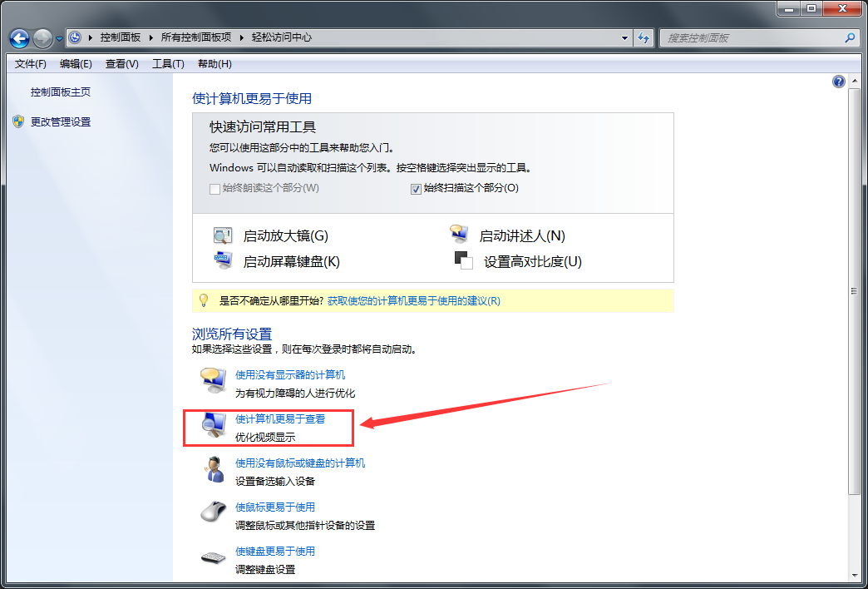Click the blue help question mark icon

coord(839,82)
